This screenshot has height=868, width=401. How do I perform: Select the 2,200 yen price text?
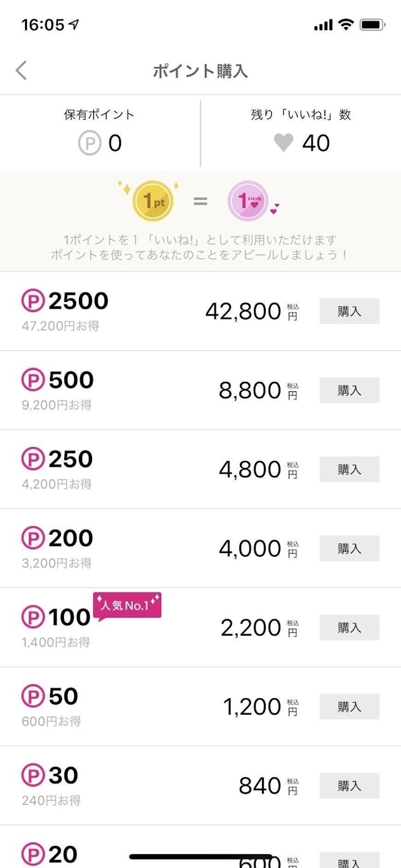(x=251, y=628)
